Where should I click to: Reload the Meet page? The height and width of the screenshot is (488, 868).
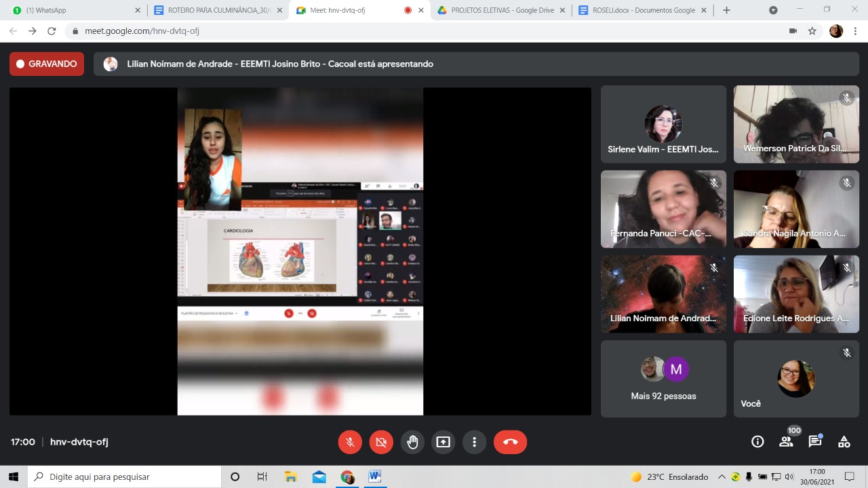click(52, 31)
